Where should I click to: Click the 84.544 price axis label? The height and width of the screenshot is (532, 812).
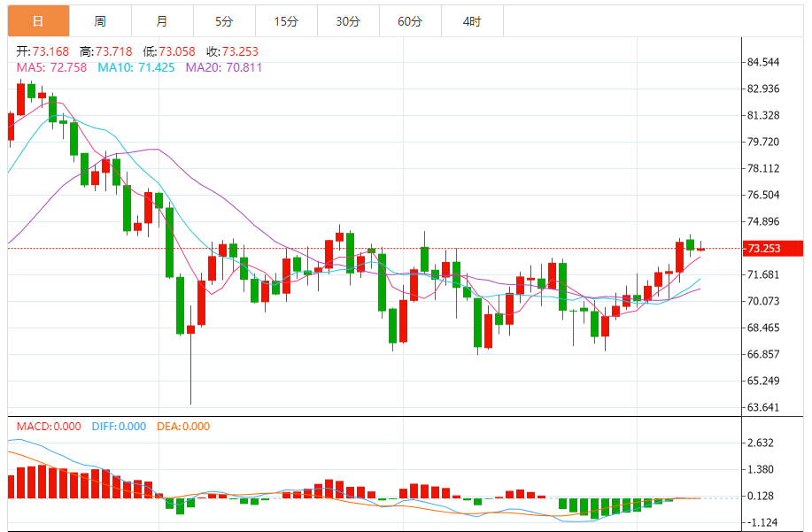pos(763,62)
